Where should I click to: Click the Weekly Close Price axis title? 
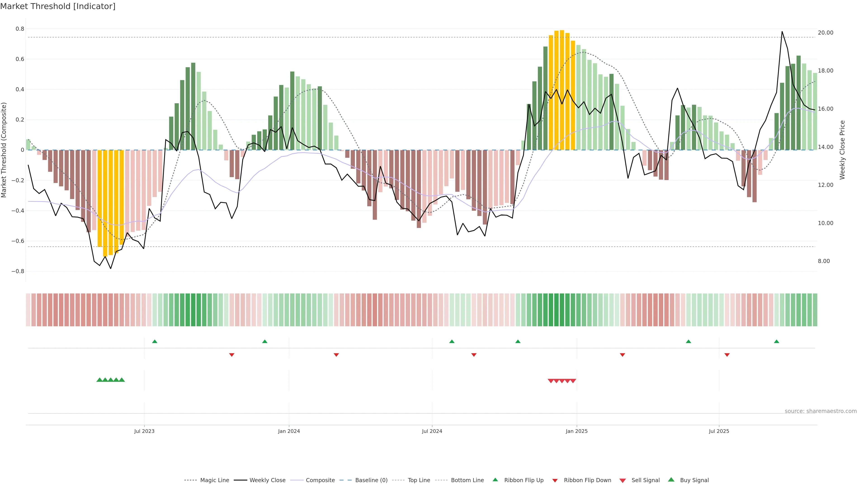click(842, 150)
